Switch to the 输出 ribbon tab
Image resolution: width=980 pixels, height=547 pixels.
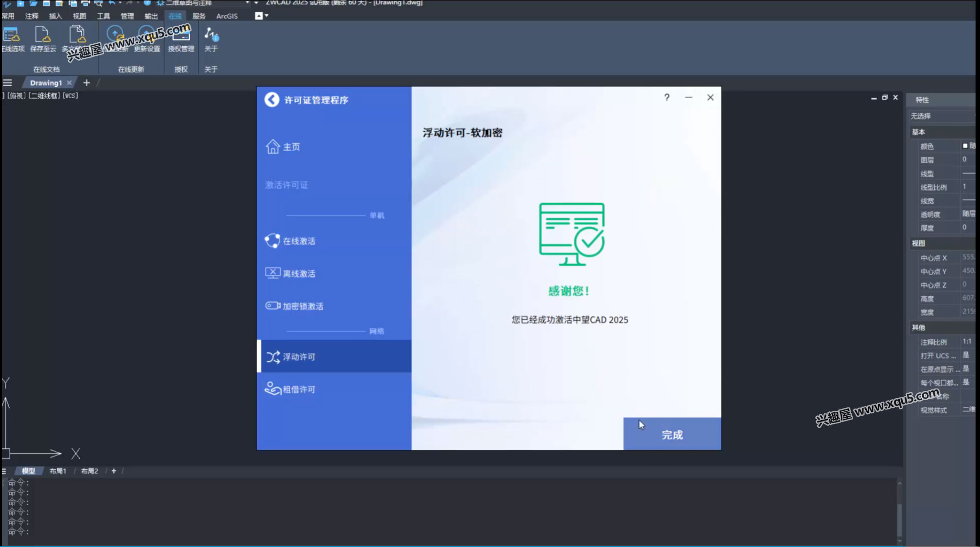(x=151, y=16)
